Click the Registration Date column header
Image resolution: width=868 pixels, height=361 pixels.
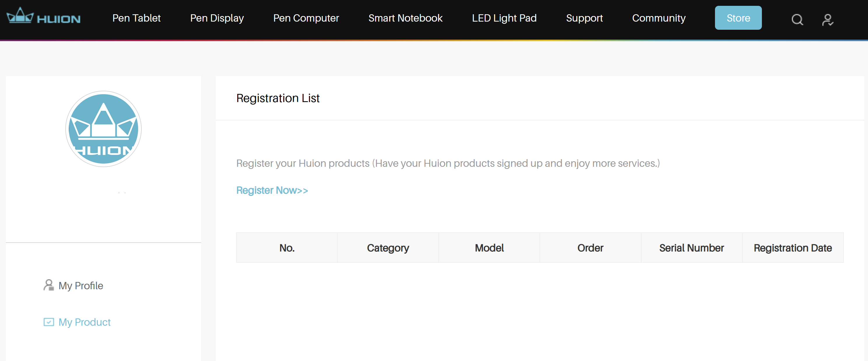click(793, 248)
